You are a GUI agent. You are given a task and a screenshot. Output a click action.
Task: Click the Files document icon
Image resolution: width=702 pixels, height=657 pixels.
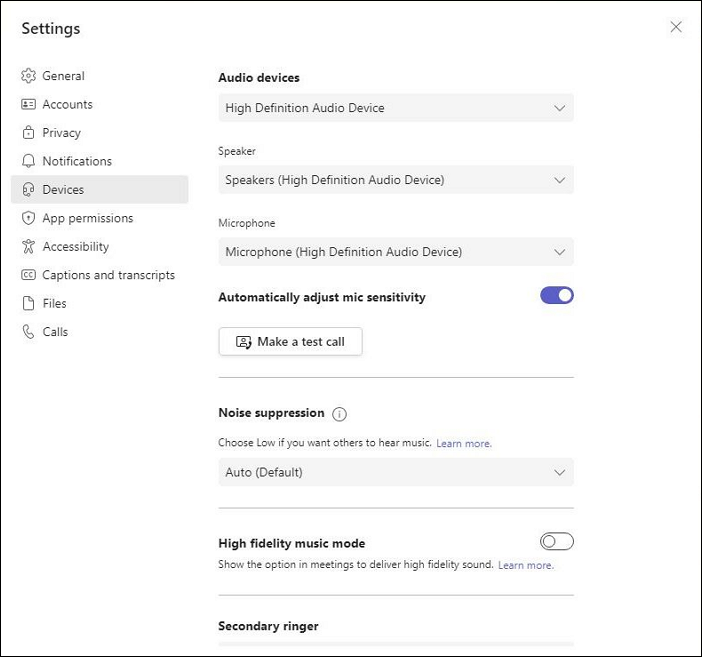28,303
